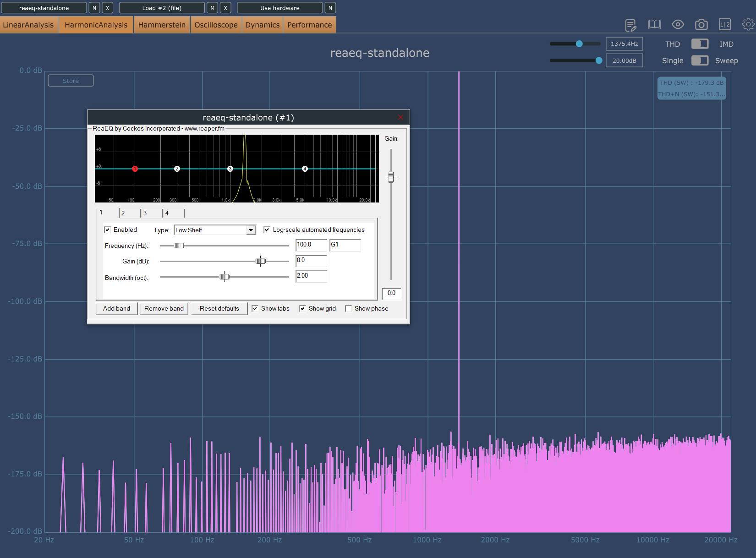Select EQ band 1 red node
This screenshot has width=756, height=558.
(x=135, y=169)
